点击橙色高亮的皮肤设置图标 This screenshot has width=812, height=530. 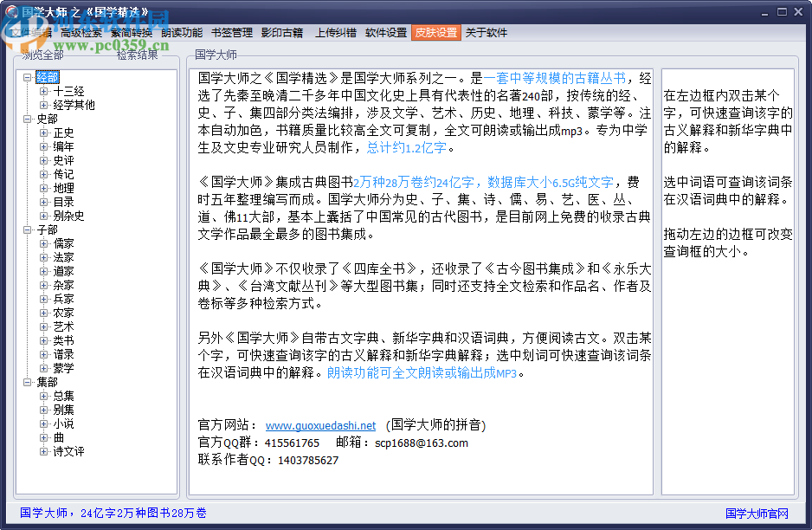point(435,32)
